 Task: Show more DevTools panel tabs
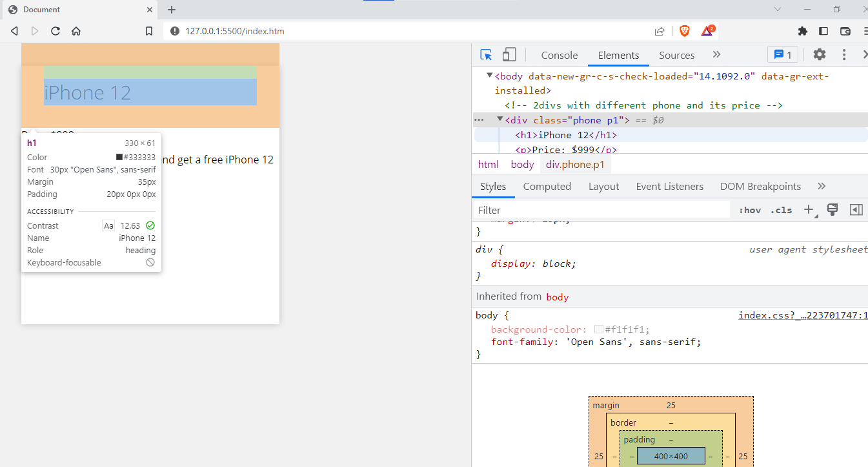[x=716, y=55]
